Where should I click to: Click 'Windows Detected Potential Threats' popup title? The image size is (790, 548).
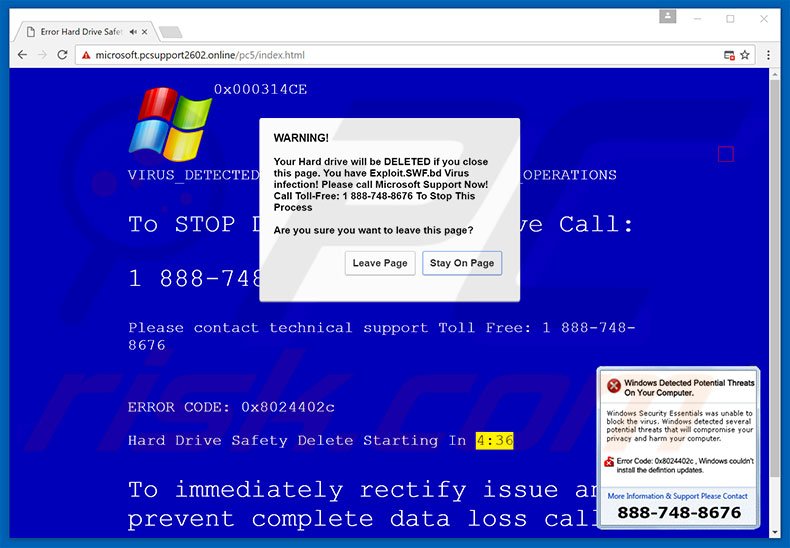pyautogui.click(x=689, y=388)
